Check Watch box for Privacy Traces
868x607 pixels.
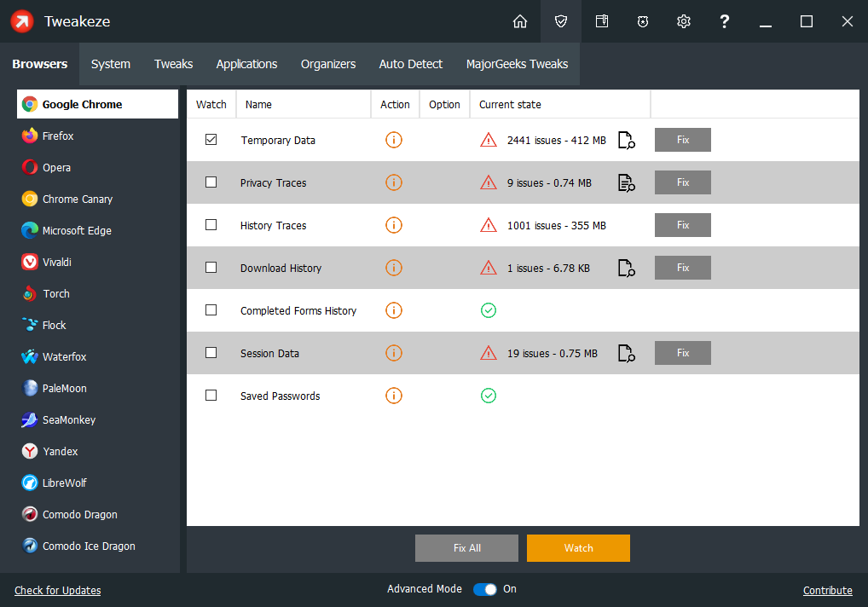click(x=211, y=182)
